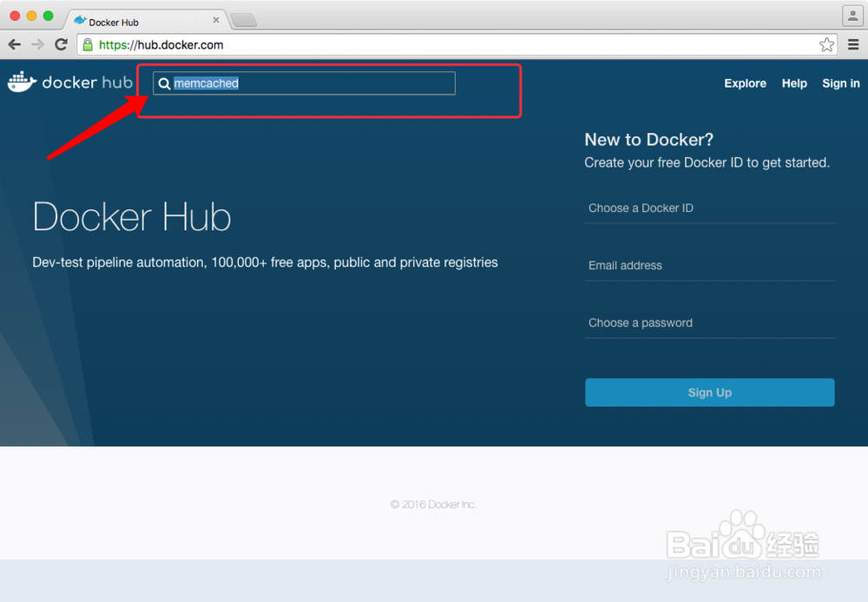Open the Explore link
This screenshot has width=868, height=602.
tap(745, 83)
